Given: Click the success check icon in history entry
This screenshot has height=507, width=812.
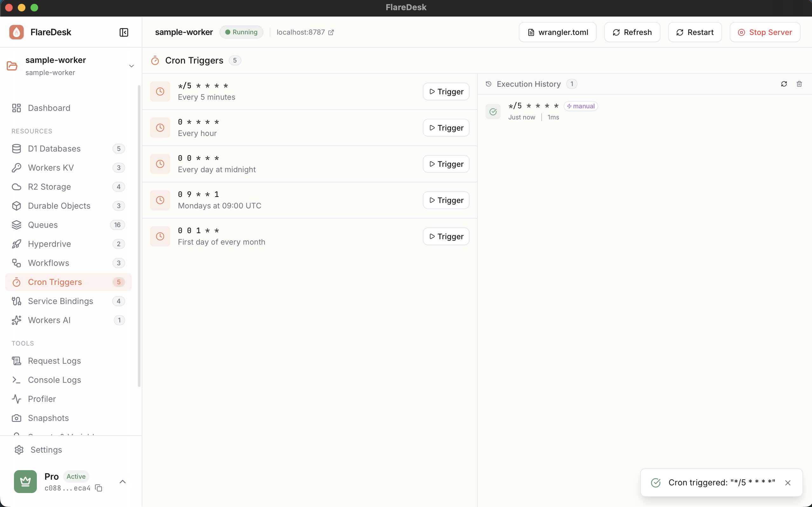Looking at the screenshot, I should pos(493,112).
